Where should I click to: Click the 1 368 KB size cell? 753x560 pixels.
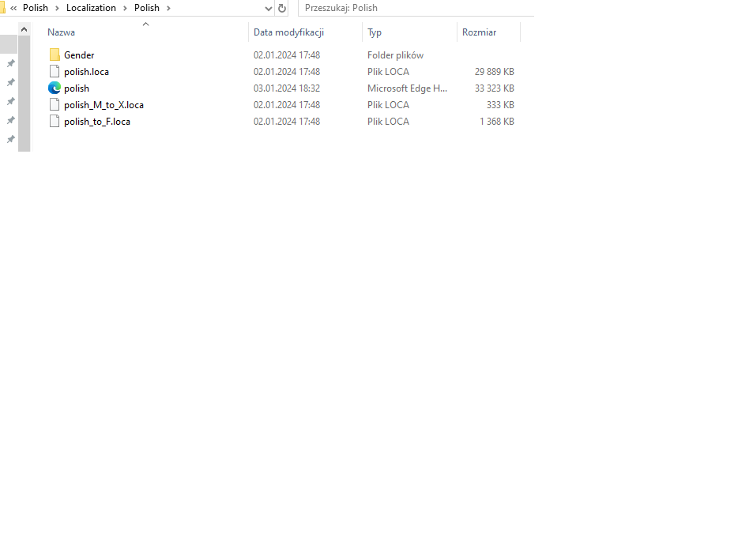pyautogui.click(x=496, y=122)
